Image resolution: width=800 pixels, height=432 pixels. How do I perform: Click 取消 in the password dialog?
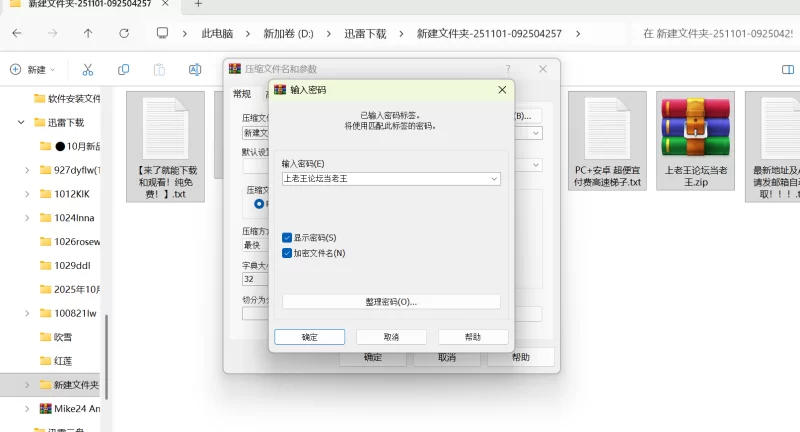point(391,337)
